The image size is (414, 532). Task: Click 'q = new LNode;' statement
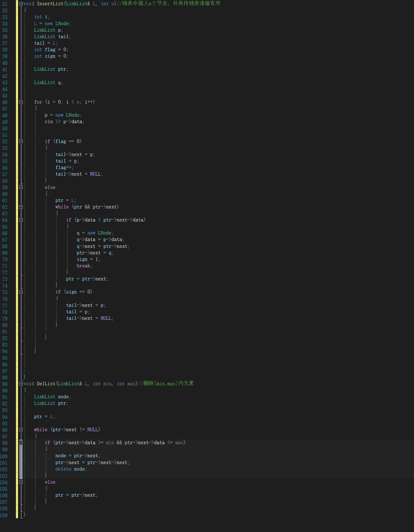(x=95, y=233)
